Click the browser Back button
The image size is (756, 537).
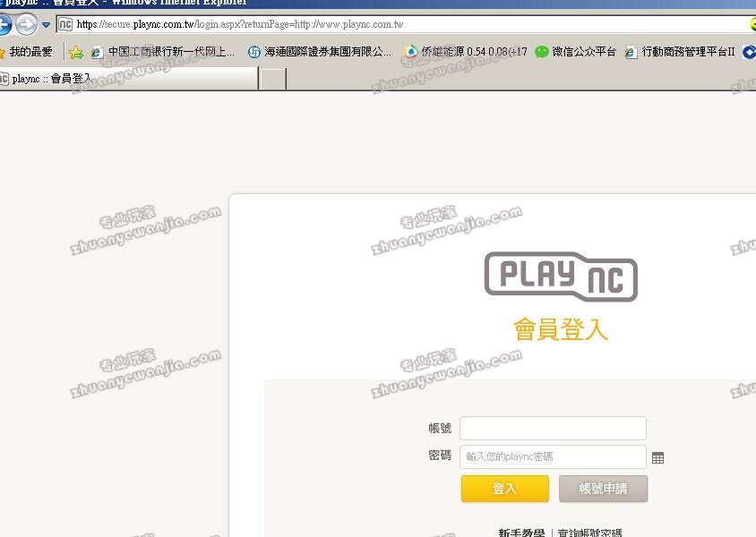pos(4,24)
